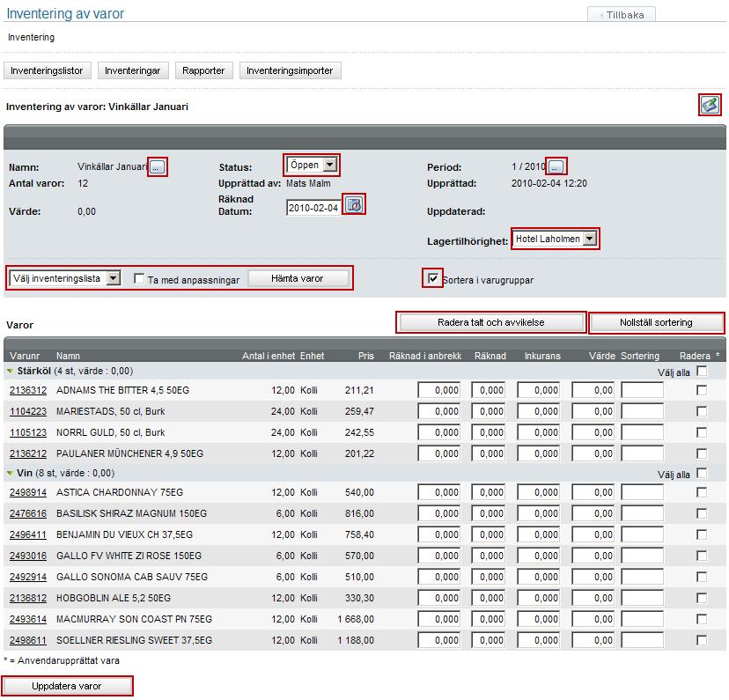Image resolution: width=729 pixels, height=700 pixels.
Task: Click the Sortering column header
Action: click(640, 356)
